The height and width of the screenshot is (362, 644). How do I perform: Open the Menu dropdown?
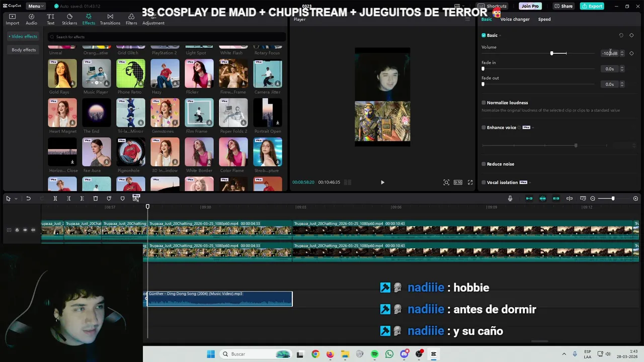36,6
